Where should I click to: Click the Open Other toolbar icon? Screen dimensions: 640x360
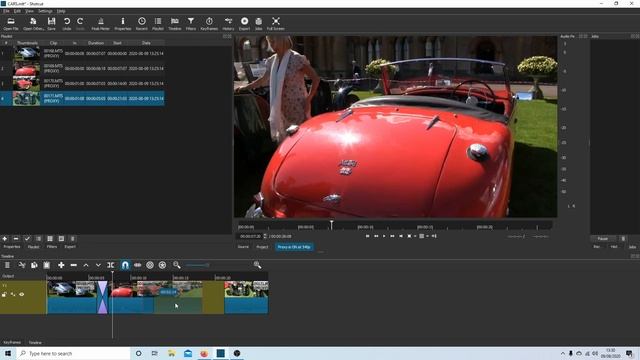coord(33,24)
